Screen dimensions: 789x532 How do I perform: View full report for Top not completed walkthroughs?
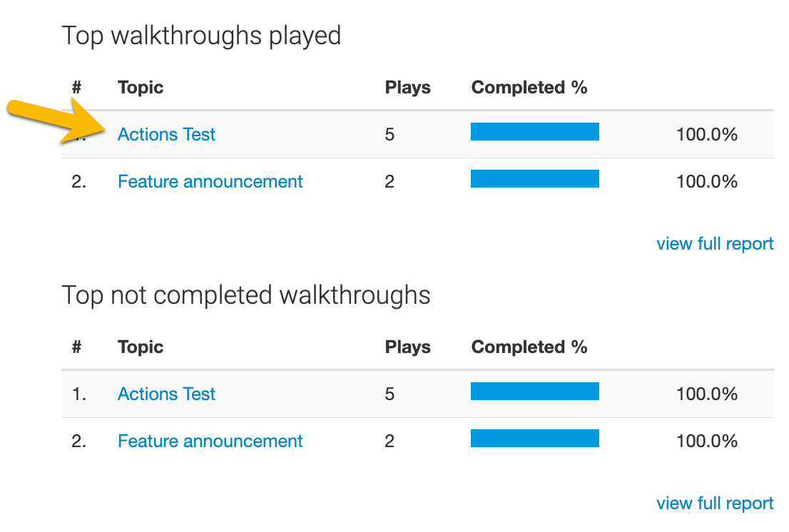coord(715,503)
